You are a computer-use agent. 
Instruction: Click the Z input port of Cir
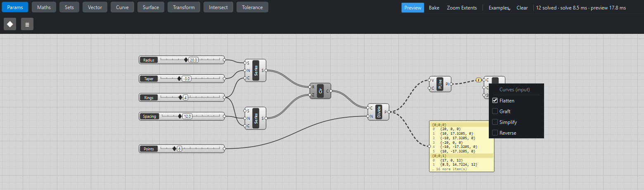(310, 95)
